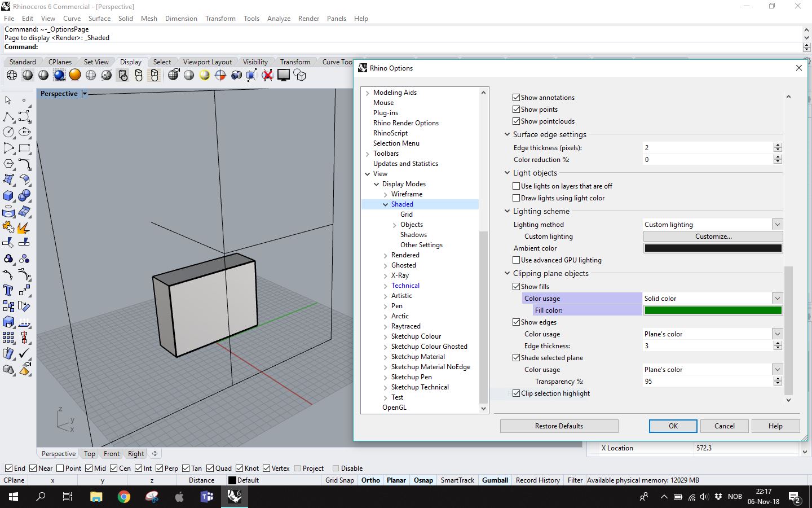Expand the Sketchup Material tree item
The image size is (812, 508).
385,356
